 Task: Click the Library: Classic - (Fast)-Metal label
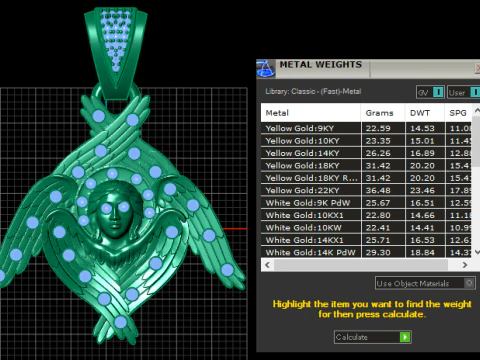coord(313,91)
